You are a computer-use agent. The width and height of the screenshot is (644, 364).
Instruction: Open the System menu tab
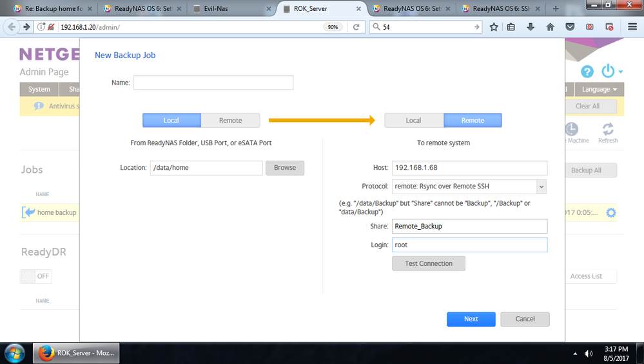click(x=39, y=89)
